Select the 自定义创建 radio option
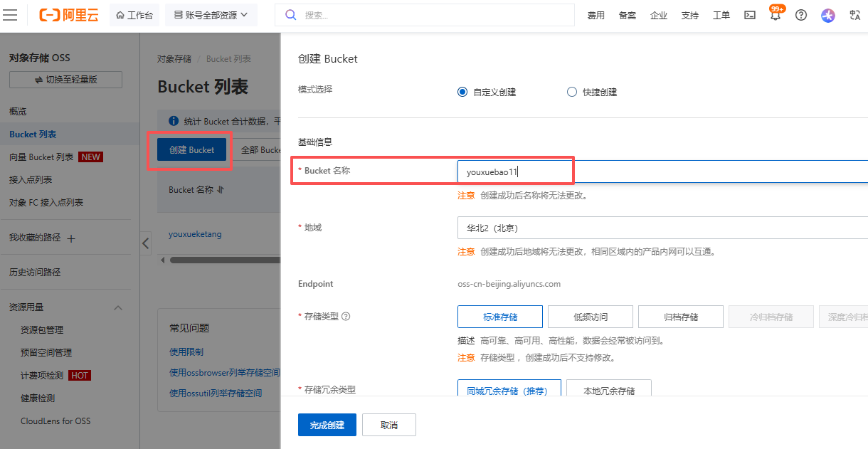The height and width of the screenshot is (449, 868). pyautogui.click(x=462, y=92)
